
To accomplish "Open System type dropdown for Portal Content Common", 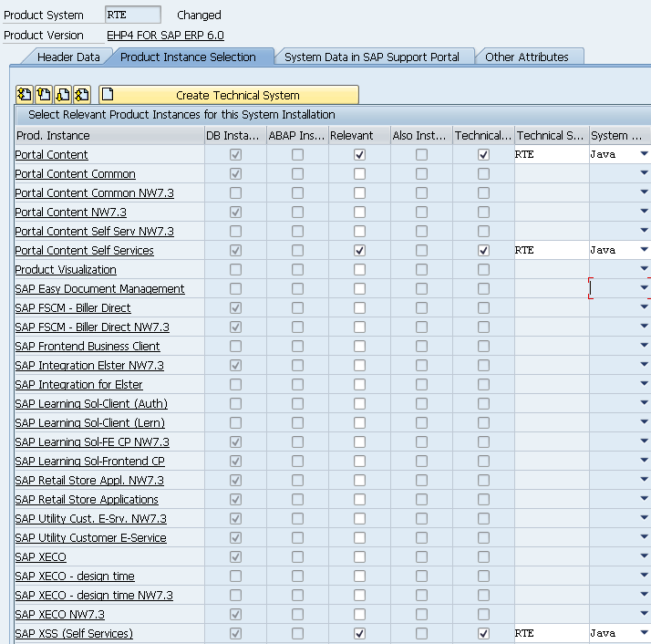I will [x=644, y=172].
